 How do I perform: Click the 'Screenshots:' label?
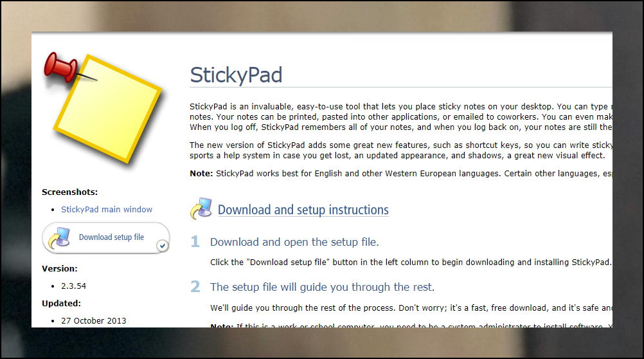[x=70, y=192]
